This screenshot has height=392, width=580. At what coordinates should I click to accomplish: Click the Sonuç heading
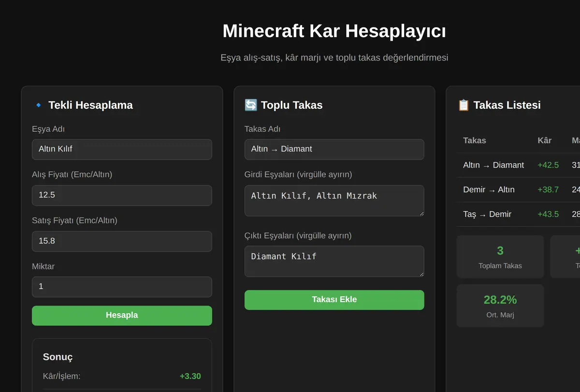58,357
